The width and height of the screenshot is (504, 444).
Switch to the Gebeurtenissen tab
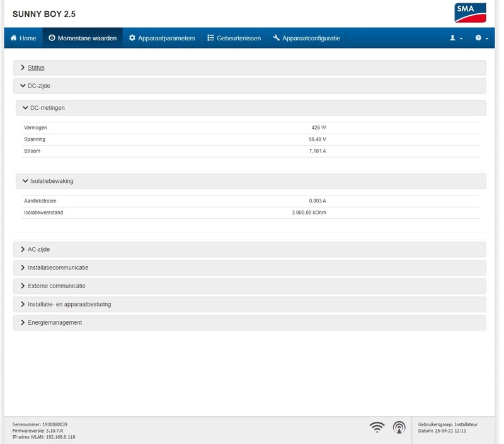(234, 38)
